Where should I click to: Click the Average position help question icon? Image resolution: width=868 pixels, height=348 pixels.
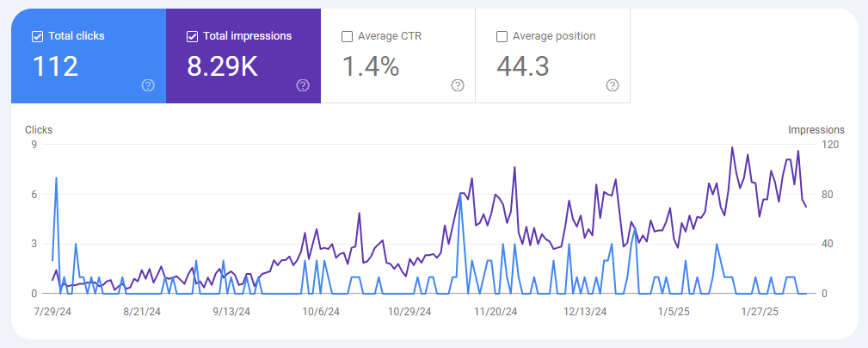(613, 85)
